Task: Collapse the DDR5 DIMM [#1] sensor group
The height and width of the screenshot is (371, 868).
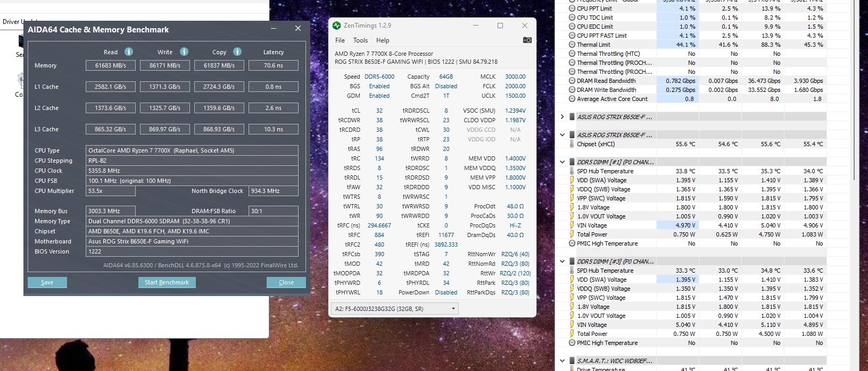Action: [x=562, y=162]
